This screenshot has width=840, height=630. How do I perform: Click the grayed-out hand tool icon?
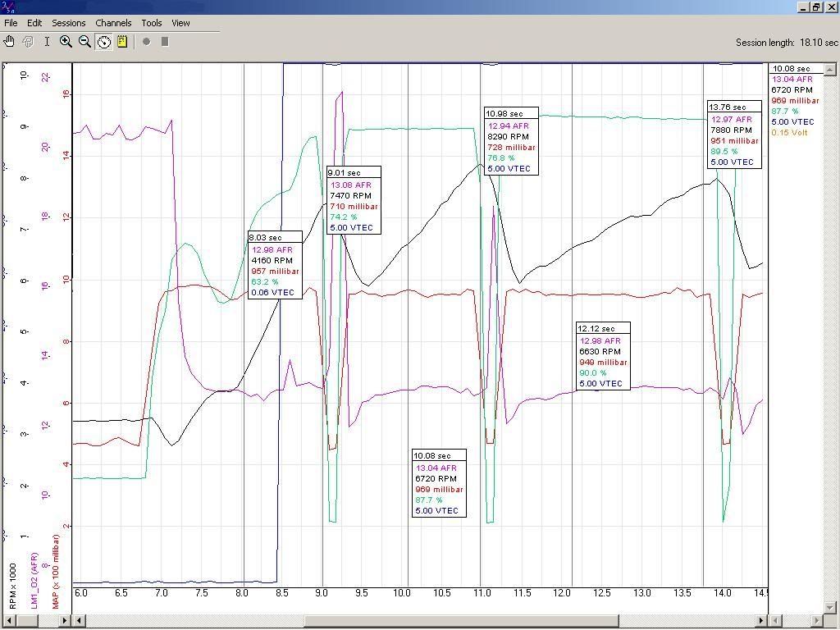pos(28,42)
